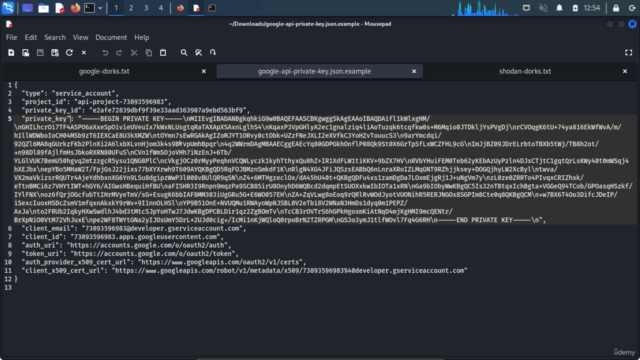Click the "type": "service_account" line

tap(70, 93)
